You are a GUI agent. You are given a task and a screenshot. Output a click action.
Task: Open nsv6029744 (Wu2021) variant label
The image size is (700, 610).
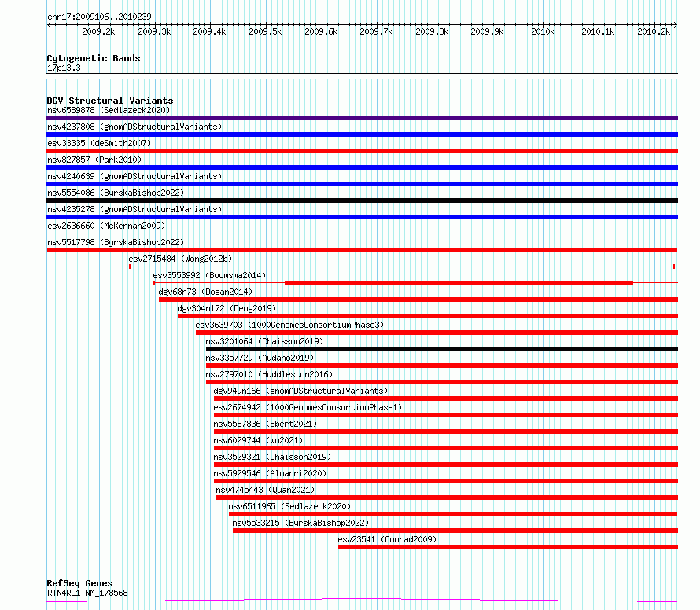click(x=258, y=440)
